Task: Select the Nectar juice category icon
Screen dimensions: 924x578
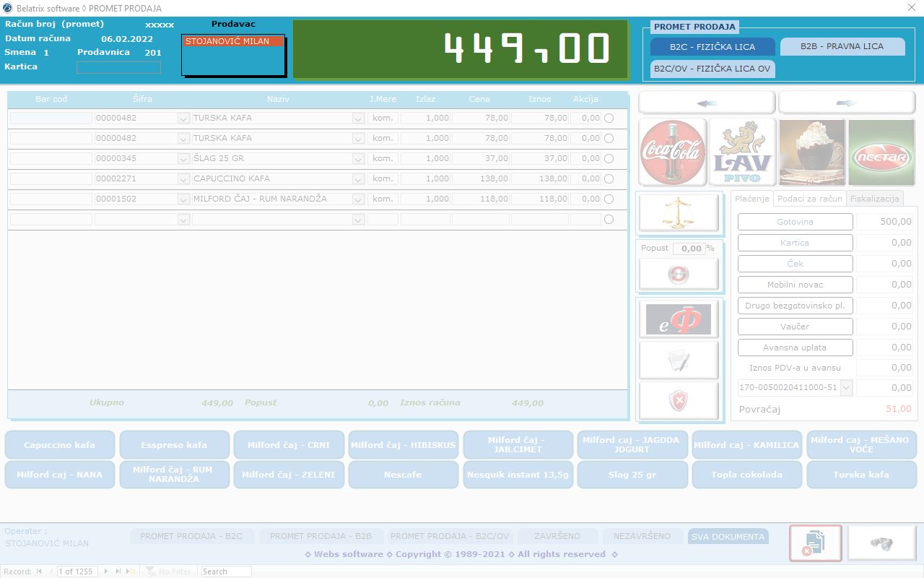Action: (x=882, y=152)
